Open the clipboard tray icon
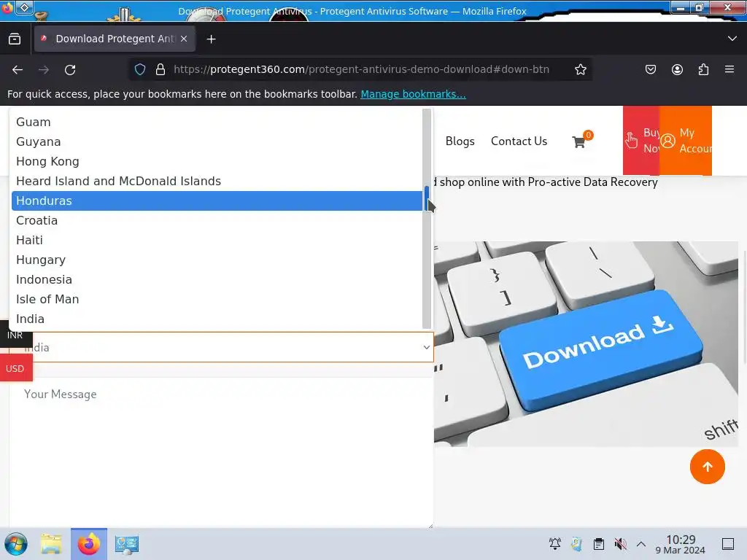The width and height of the screenshot is (747, 560). [x=599, y=544]
